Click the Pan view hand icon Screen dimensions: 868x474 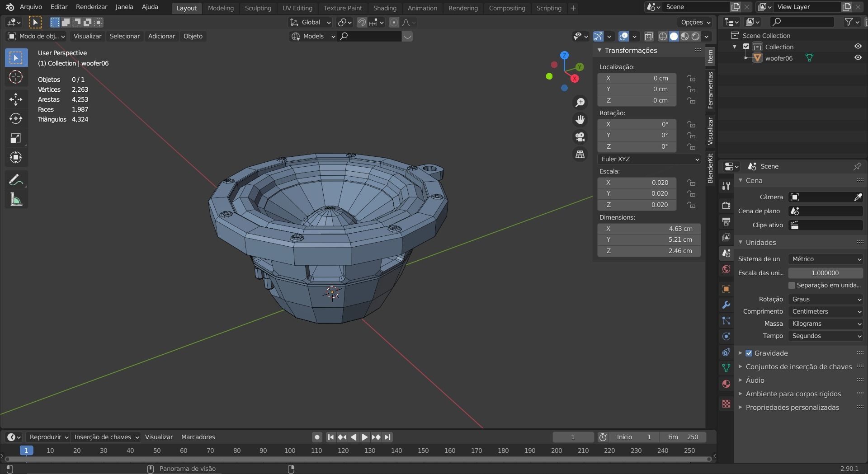(x=580, y=120)
